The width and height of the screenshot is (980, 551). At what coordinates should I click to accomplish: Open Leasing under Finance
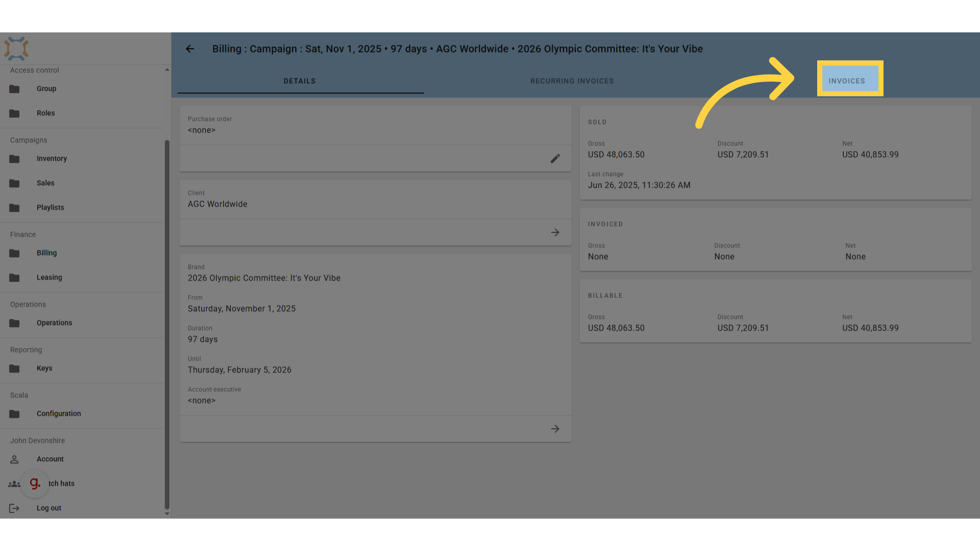[49, 278]
